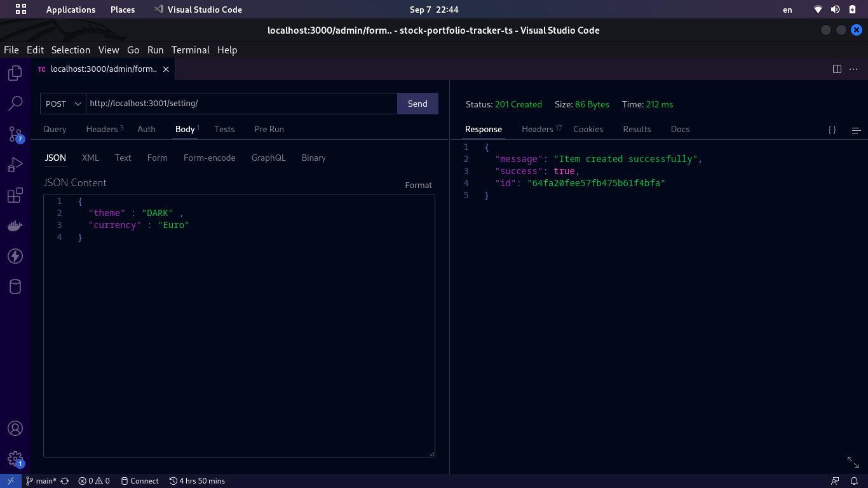Open the network wifi tray icon
868x488 pixels.
coord(818,10)
